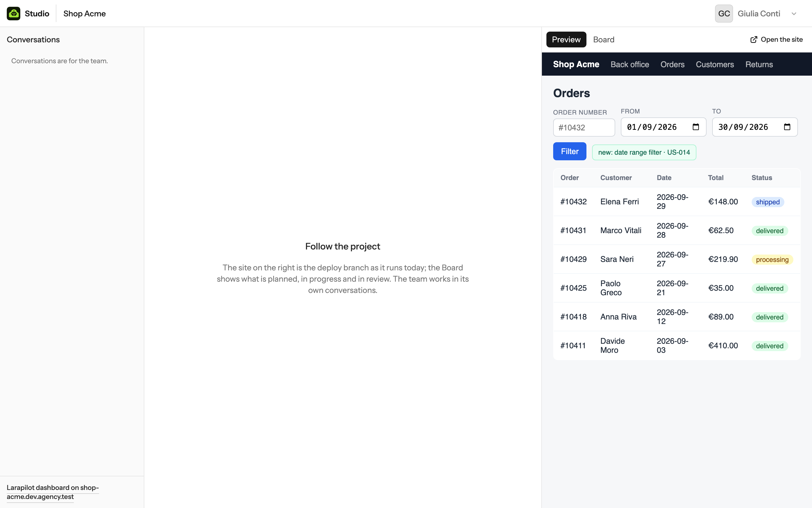This screenshot has width=812, height=508.
Task: Open the FROM date calendar picker icon
Action: [696, 127]
